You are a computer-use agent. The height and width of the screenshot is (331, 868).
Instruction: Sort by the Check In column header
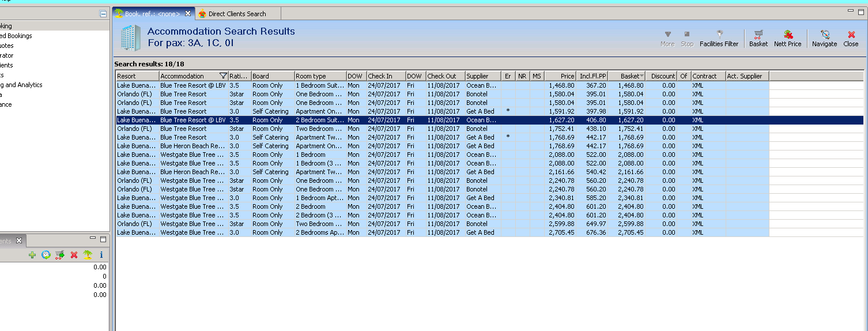click(x=386, y=76)
